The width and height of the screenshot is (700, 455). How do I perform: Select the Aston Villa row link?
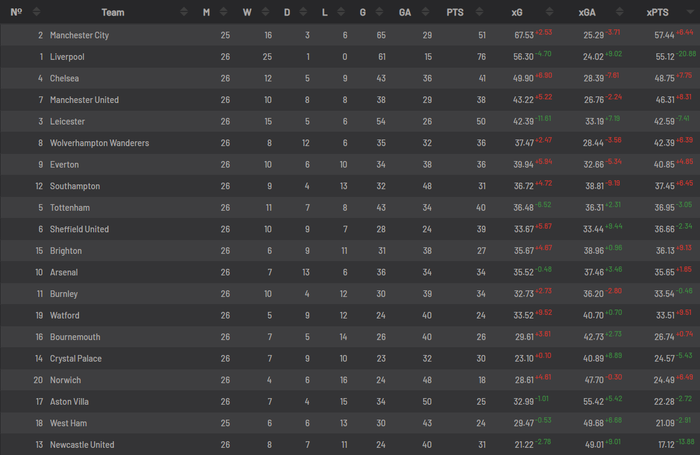[70, 401]
